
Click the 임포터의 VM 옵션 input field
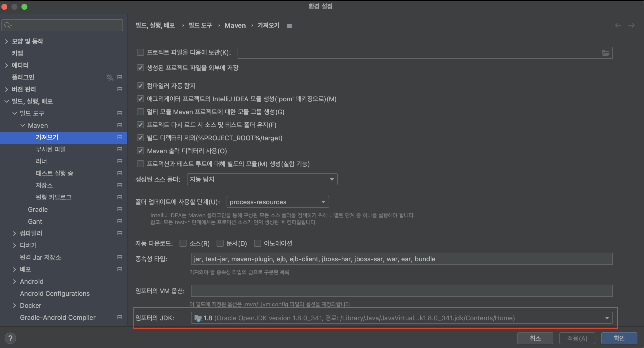[401, 291]
